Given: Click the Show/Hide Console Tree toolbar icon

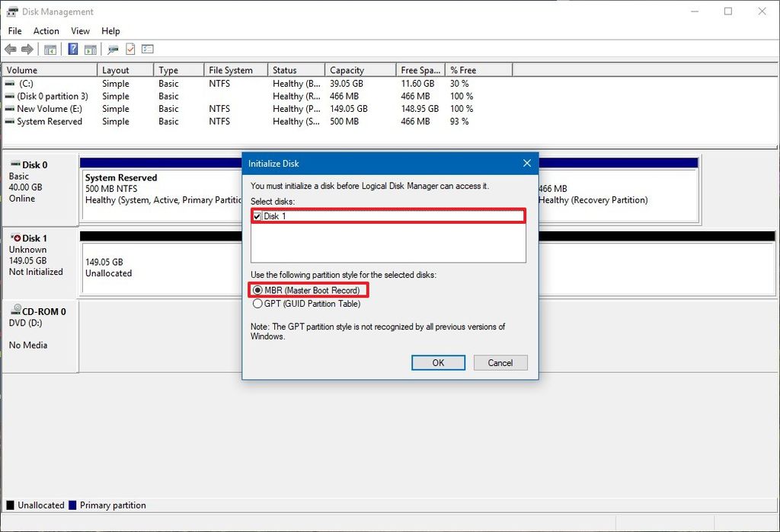Looking at the screenshot, I should tap(50, 49).
